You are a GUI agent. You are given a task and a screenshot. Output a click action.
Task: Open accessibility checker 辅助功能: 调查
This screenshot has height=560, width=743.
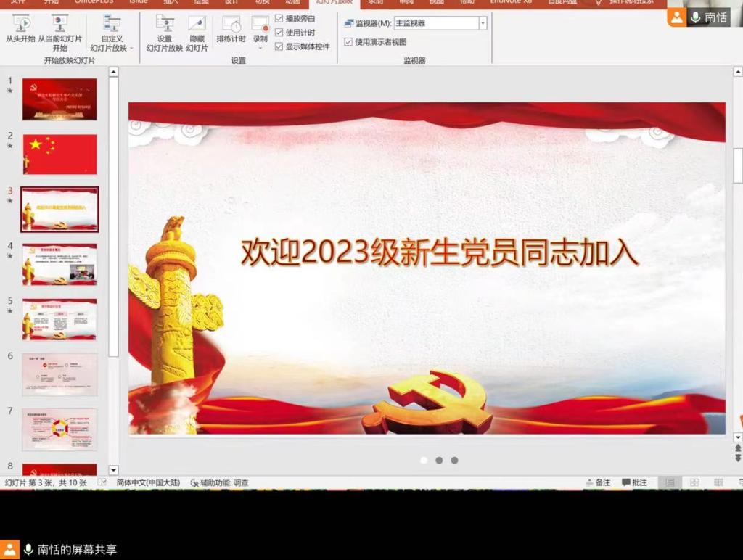point(219,483)
